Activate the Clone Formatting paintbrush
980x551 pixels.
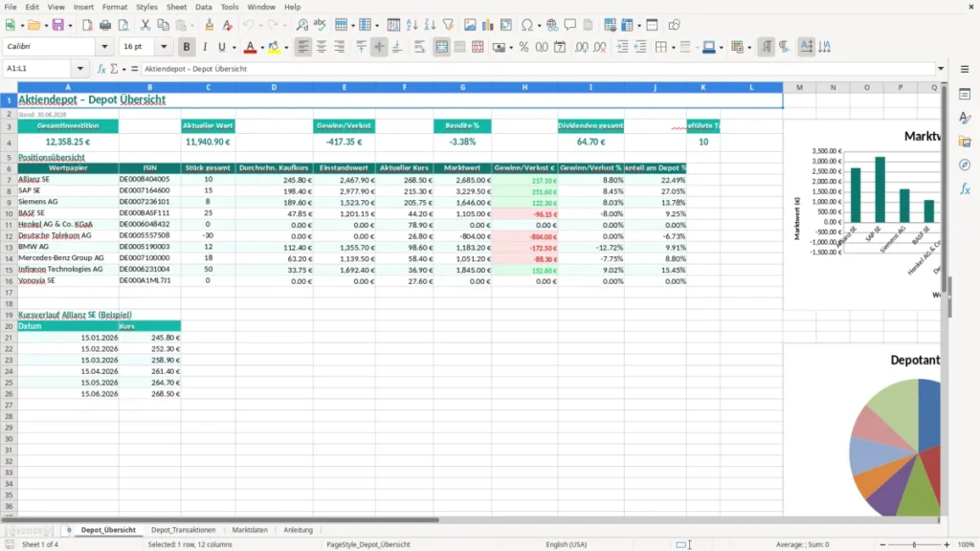209,25
